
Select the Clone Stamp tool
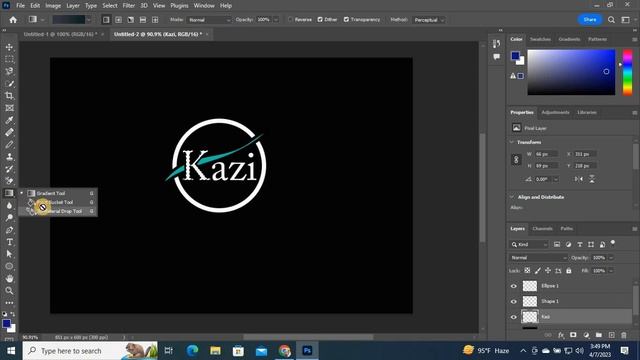9,157
